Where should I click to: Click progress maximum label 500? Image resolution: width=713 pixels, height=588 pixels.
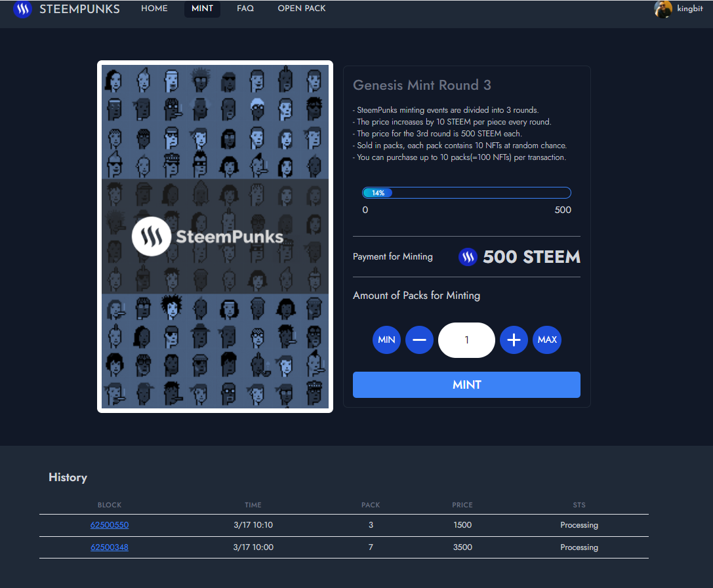563,210
